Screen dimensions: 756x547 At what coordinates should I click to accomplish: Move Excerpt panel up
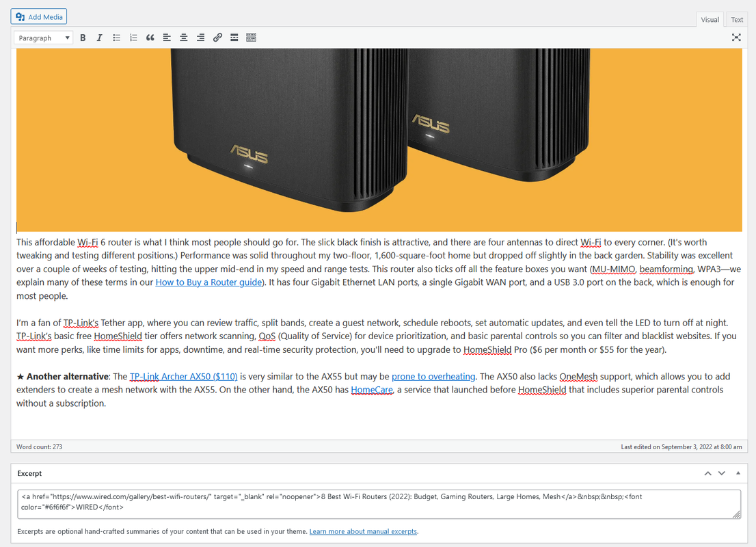[x=707, y=473]
